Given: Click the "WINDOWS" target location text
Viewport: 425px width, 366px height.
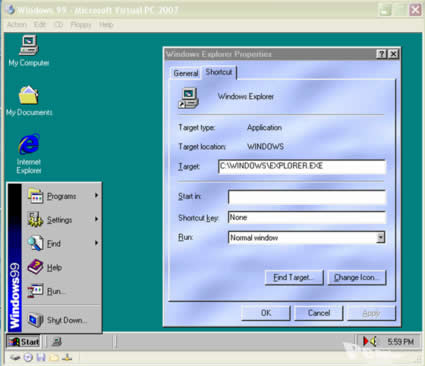Looking at the screenshot, I should tap(265, 147).
